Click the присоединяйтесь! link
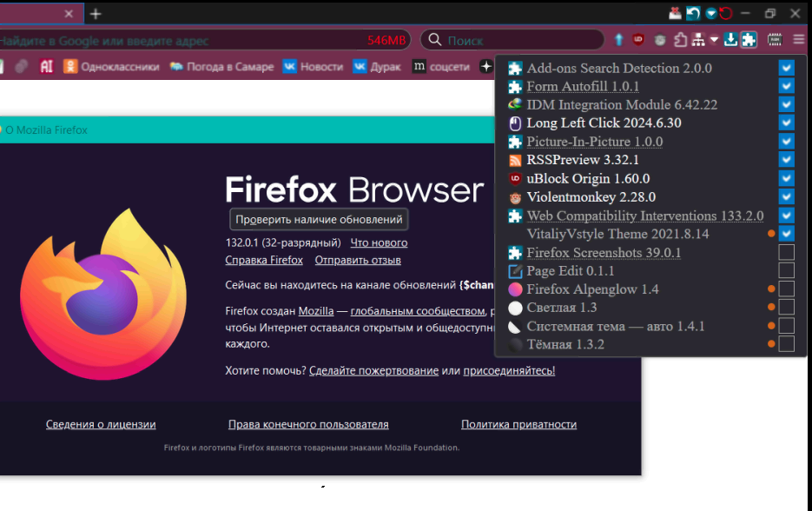 (509, 370)
